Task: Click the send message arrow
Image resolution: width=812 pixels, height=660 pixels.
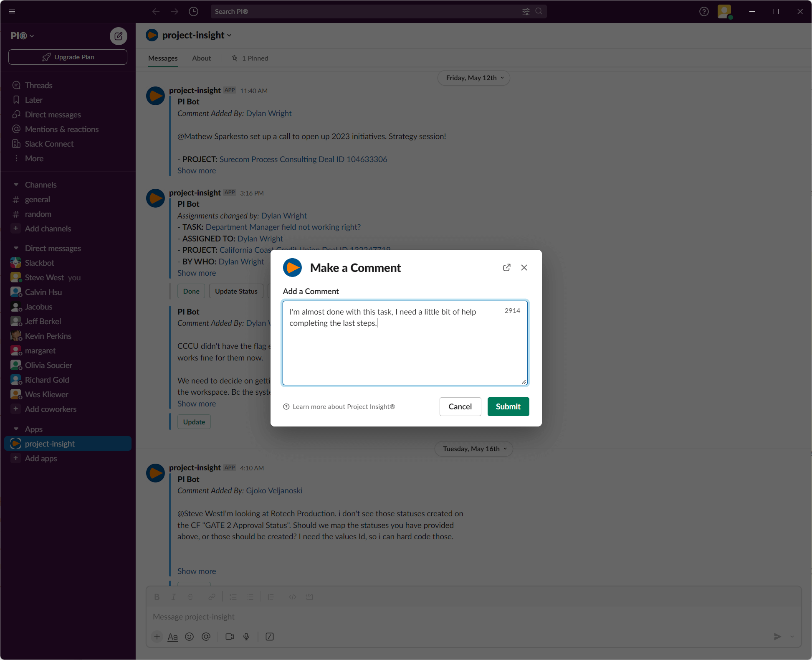Action: [x=777, y=637]
